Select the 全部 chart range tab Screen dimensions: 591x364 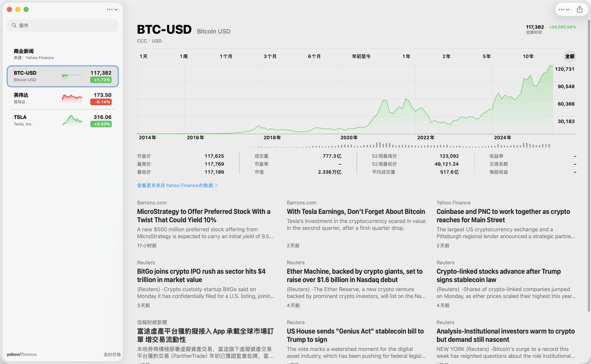tap(570, 57)
